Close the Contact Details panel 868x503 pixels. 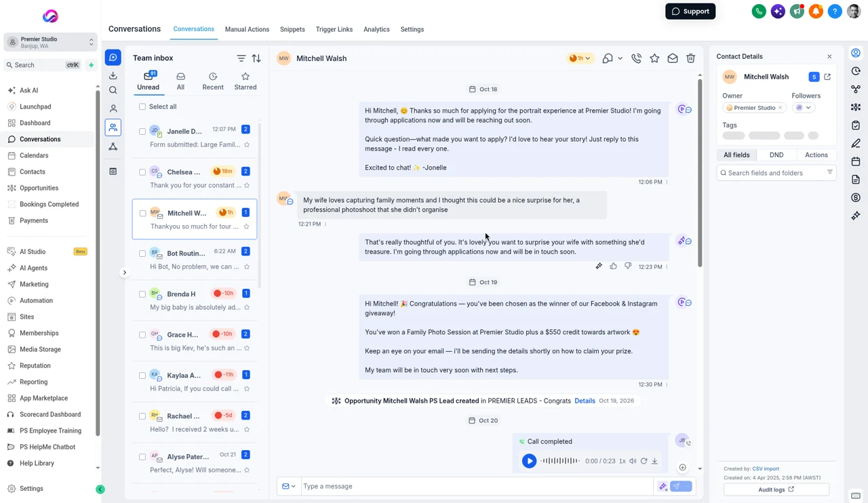829,56
